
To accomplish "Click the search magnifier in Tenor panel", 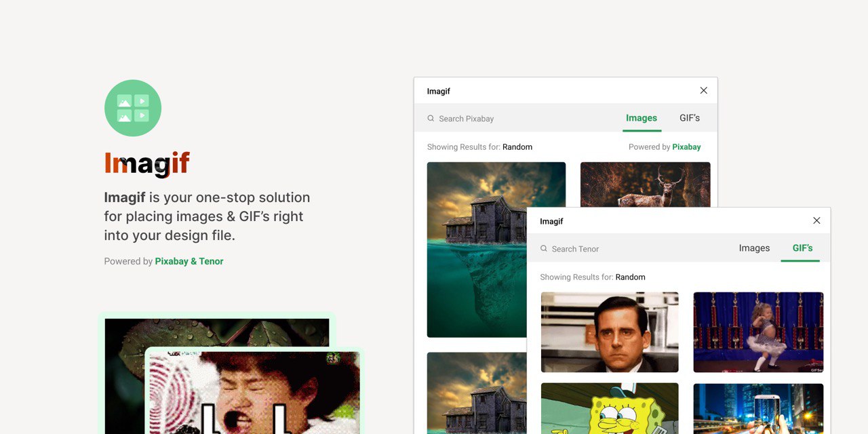I will (544, 249).
